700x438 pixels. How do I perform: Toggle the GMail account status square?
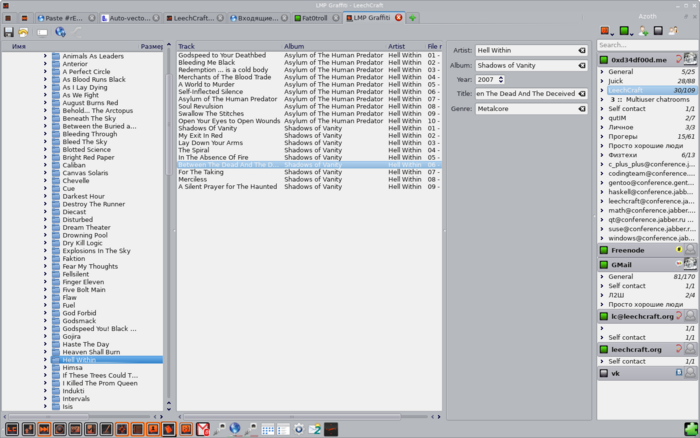click(604, 265)
